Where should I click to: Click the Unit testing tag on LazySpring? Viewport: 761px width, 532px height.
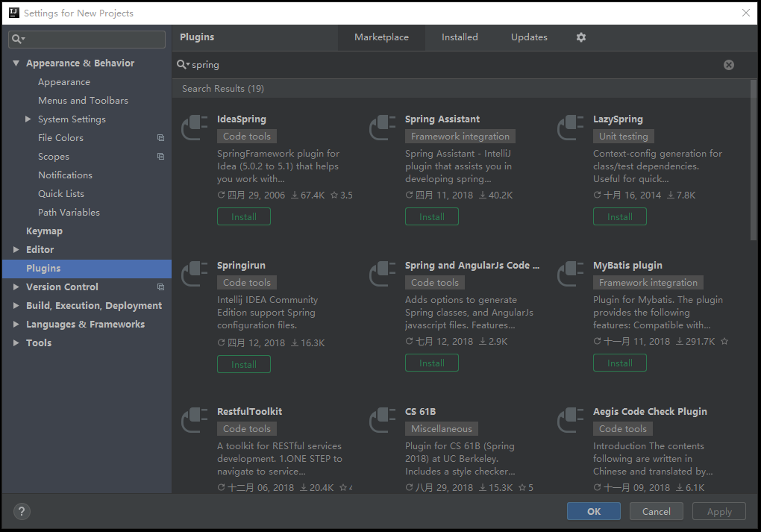[x=623, y=137]
